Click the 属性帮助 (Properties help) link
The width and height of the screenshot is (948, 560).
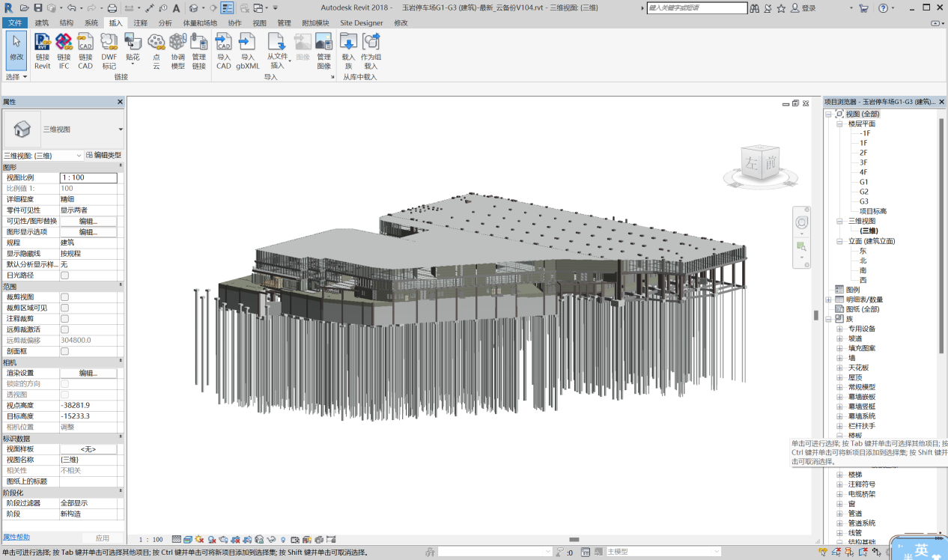click(16, 538)
